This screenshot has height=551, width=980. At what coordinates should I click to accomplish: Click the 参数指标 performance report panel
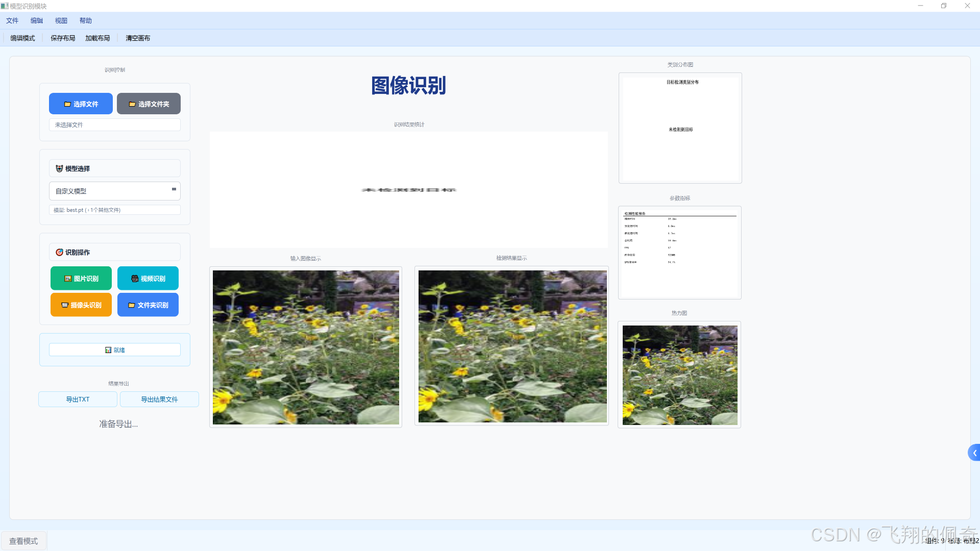680,253
